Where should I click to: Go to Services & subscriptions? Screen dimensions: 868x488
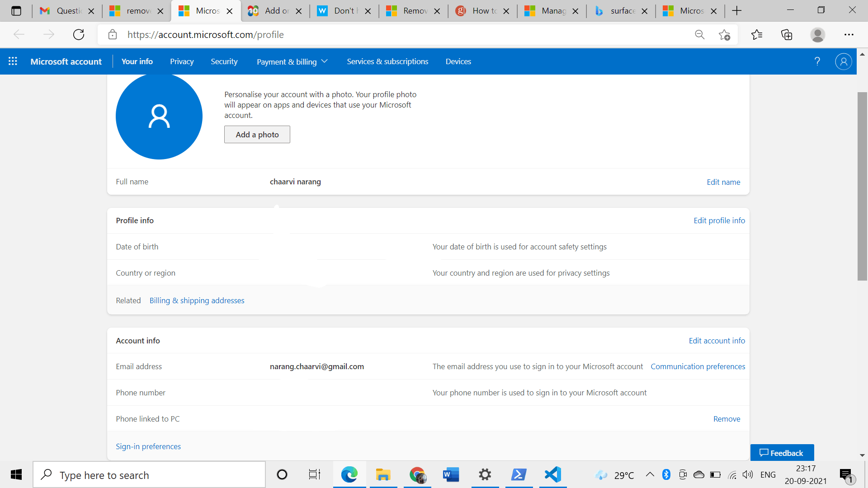[387, 61]
